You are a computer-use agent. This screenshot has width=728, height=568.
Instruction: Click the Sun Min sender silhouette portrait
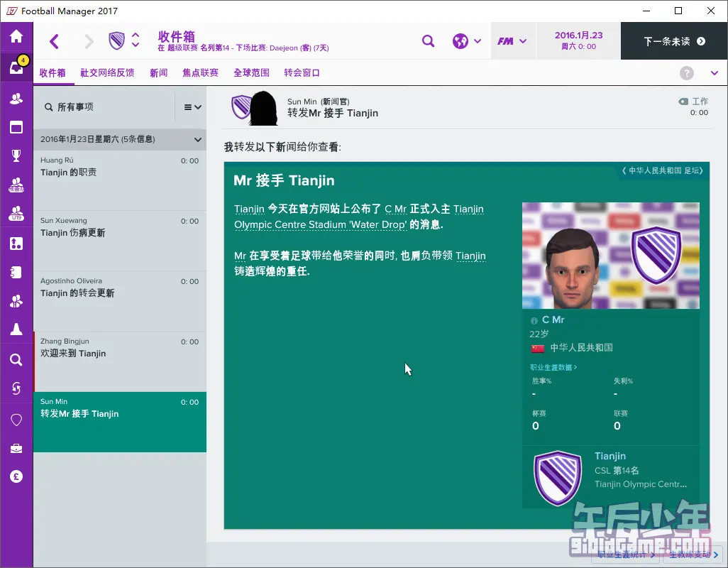coord(263,108)
